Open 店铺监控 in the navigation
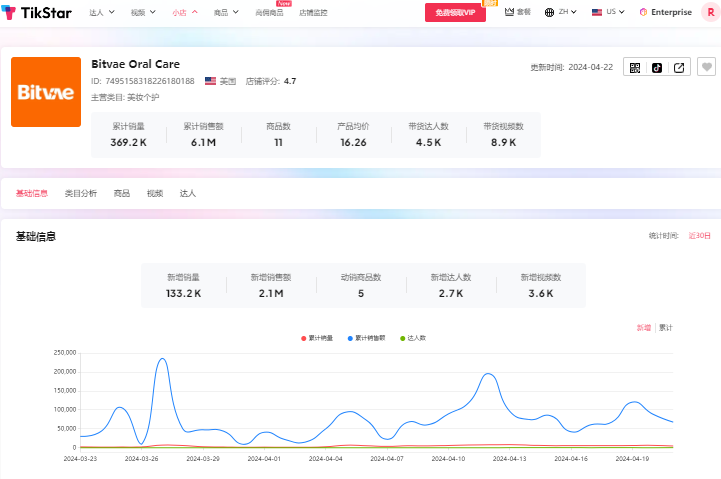The width and height of the screenshot is (721, 479). [x=313, y=13]
